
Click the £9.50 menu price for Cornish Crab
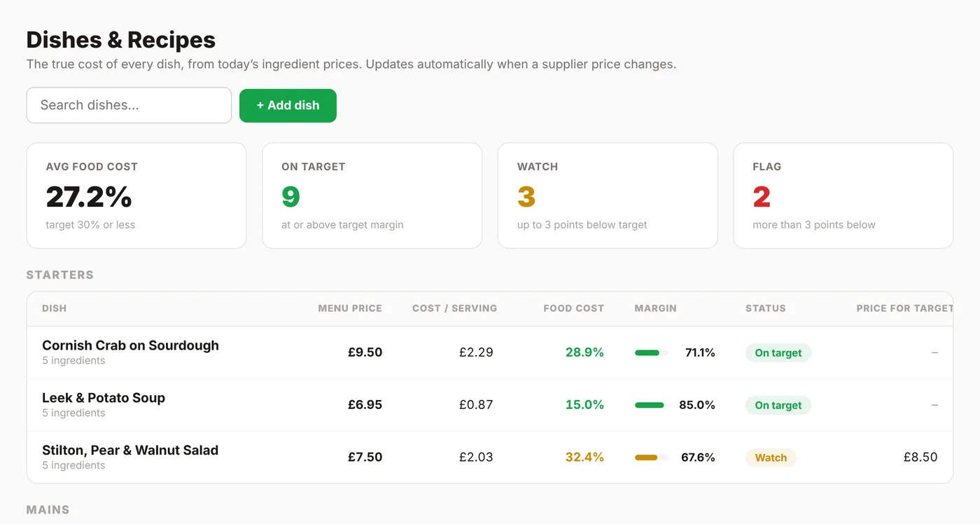(365, 352)
